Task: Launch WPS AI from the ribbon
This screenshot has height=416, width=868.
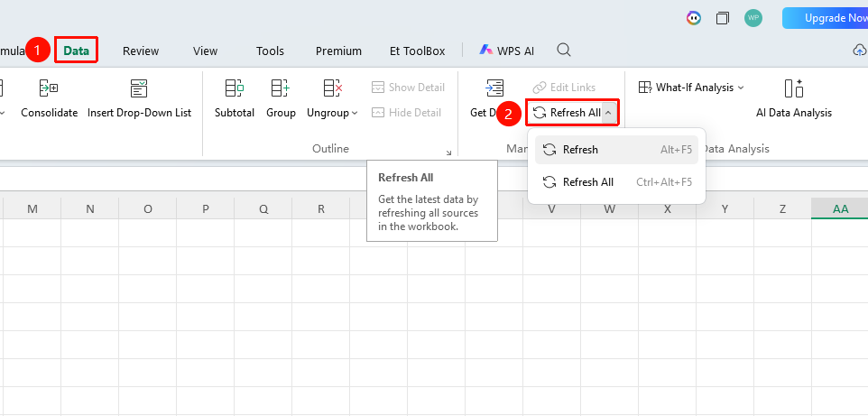Action: click(x=506, y=51)
